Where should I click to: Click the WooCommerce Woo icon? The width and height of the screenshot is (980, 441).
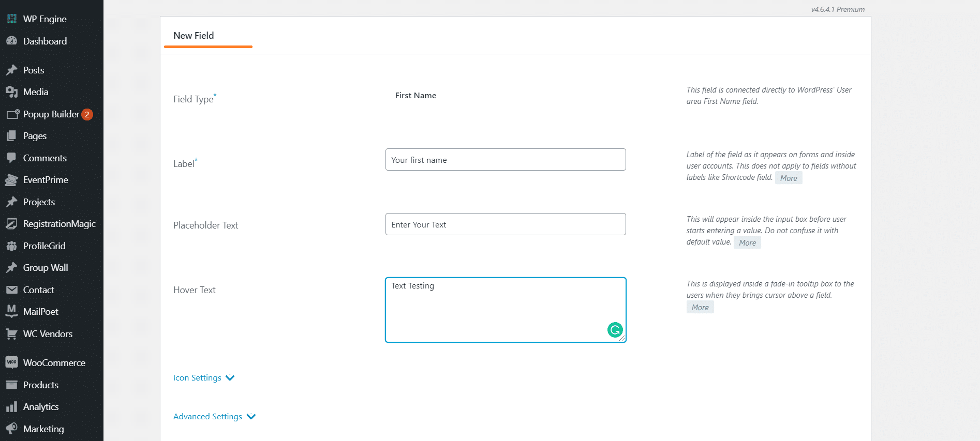11,362
